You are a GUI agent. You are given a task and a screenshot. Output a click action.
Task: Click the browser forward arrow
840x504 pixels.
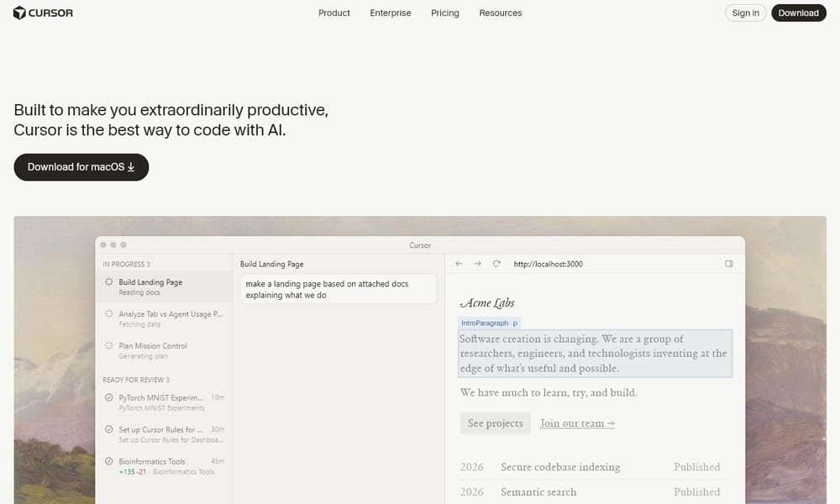coord(475,263)
